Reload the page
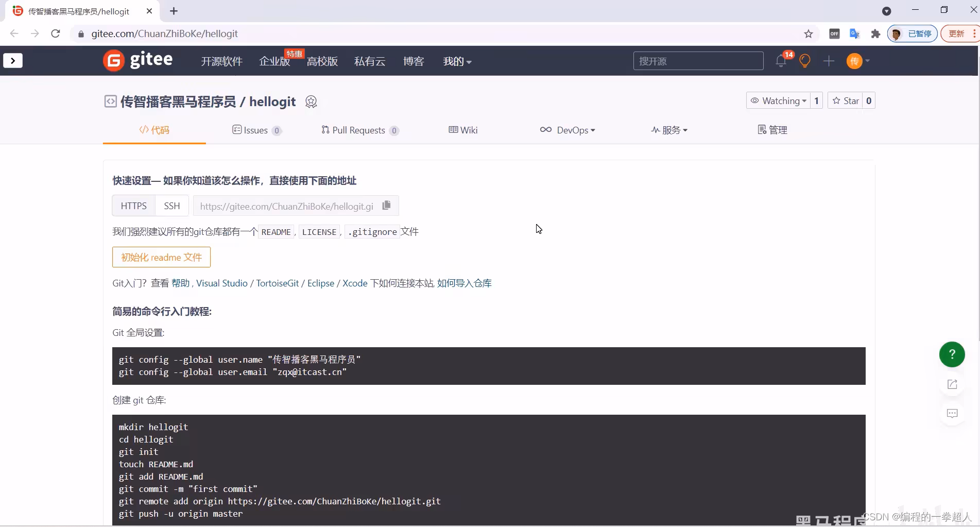 point(56,33)
